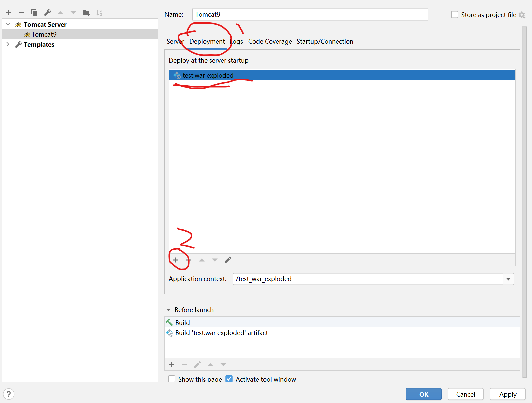The width and height of the screenshot is (532, 403).
Task: Select test:war exploded artifact row
Action: click(x=342, y=75)
